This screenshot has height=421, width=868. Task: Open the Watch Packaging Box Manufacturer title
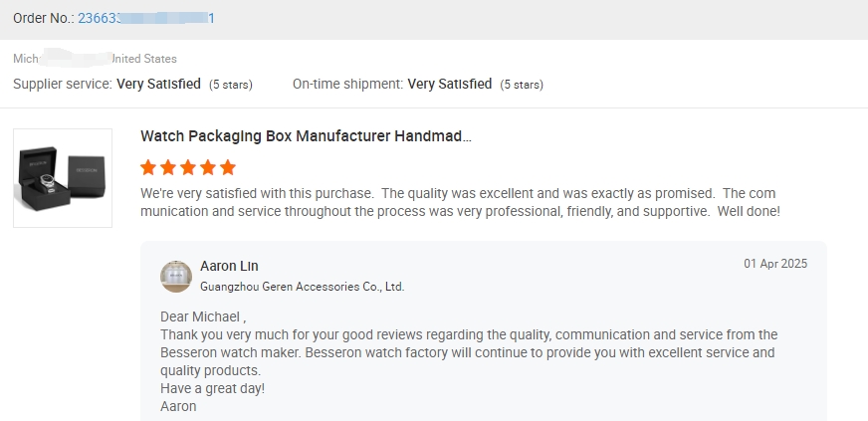[306, 136]
